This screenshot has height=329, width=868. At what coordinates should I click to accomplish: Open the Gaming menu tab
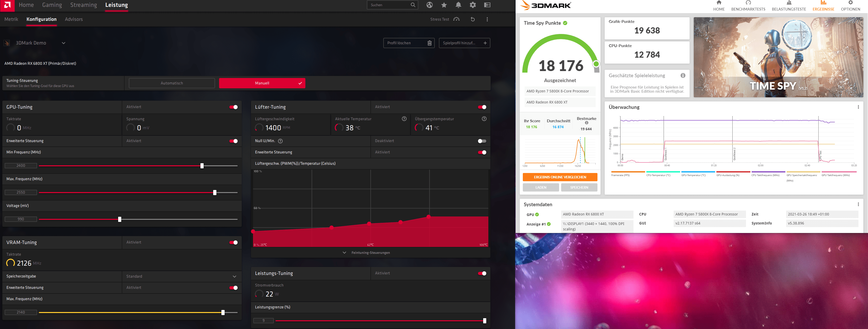coord(52,5)
